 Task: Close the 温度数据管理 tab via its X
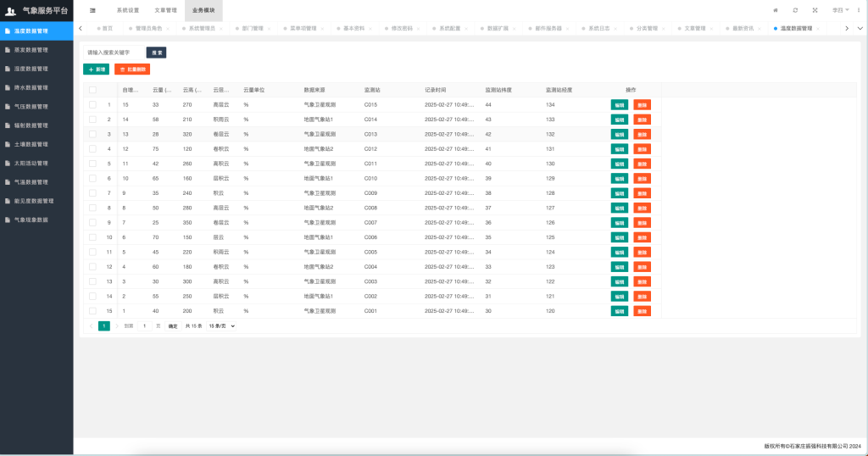819,28
